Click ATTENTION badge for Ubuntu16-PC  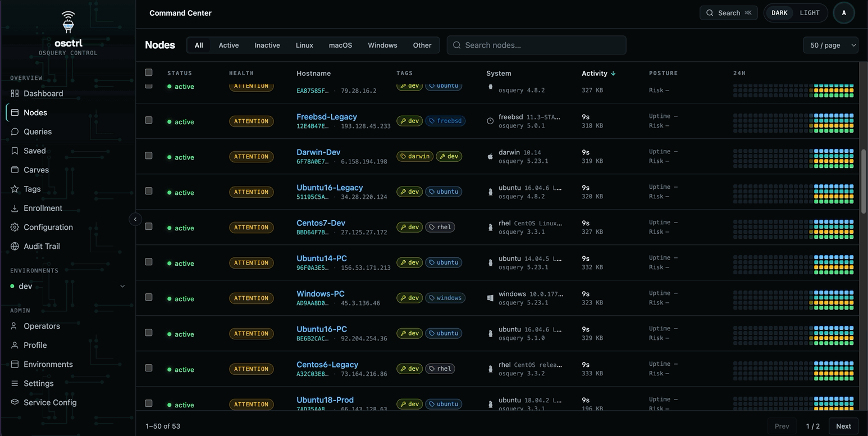[x=251, y=333]
